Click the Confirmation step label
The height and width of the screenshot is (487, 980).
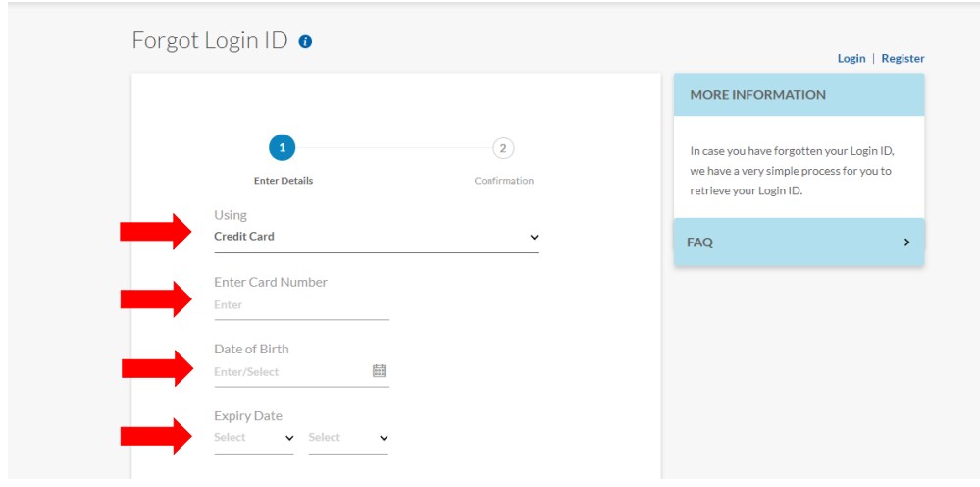tap(504, 181)
